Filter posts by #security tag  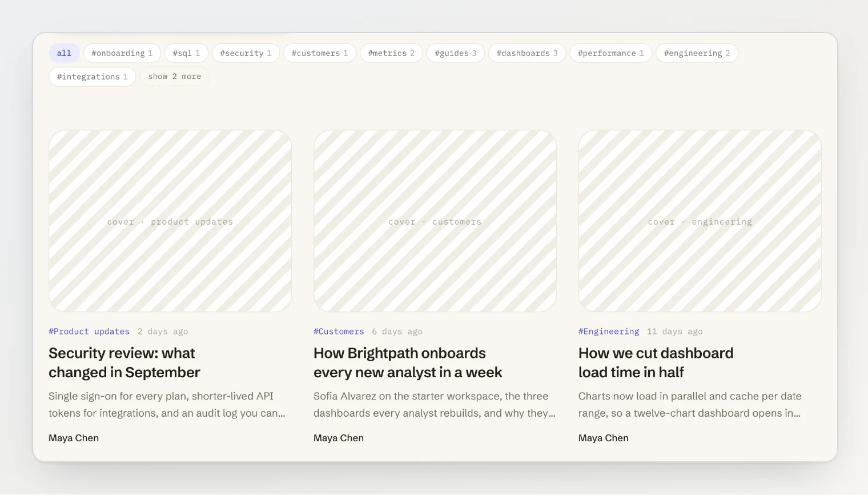coord(246,53)
